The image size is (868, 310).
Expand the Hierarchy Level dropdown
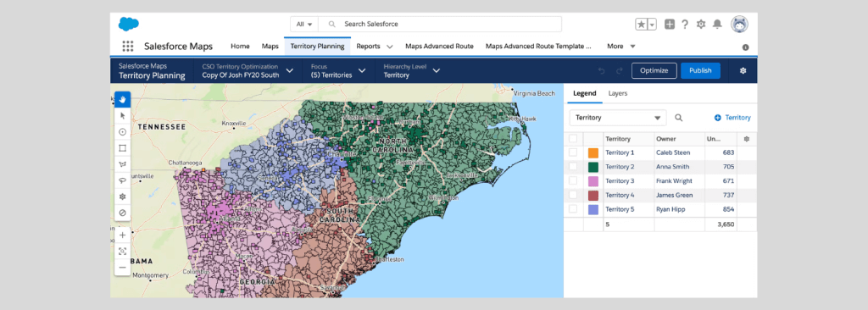click(437, 71)
